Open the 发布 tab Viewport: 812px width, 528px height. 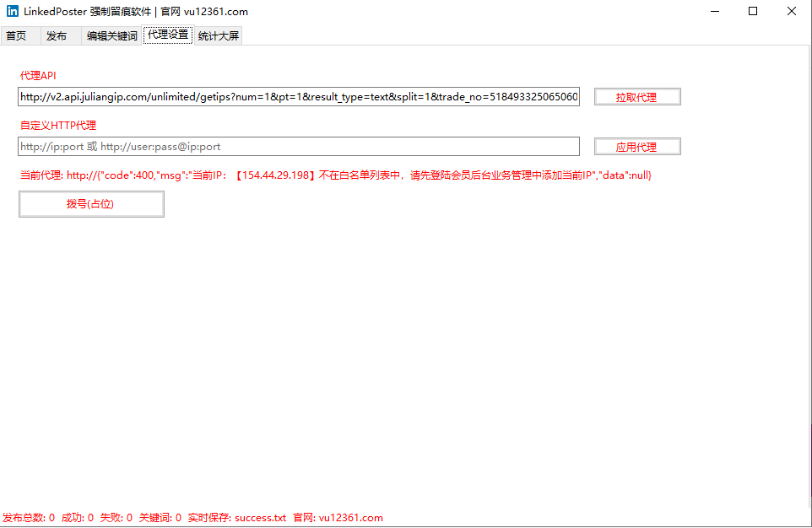[x=57, y=36]
